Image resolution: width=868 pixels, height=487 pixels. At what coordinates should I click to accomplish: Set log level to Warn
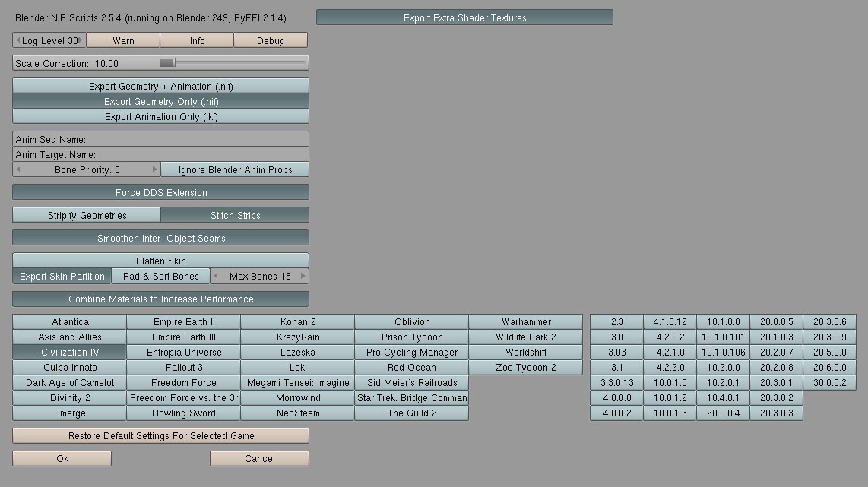click(123, 40)
